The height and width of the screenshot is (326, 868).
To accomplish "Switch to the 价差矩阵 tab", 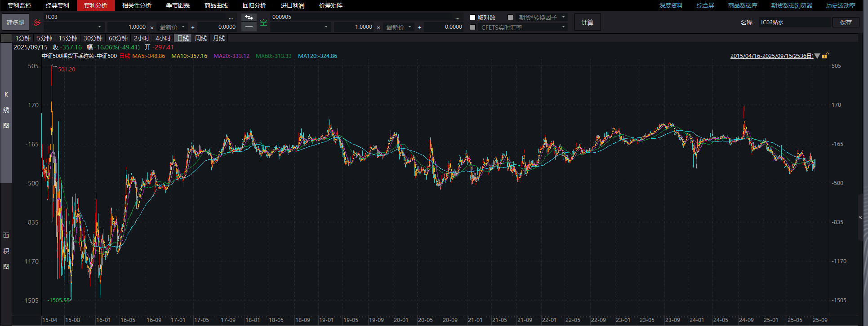I will [331, 5].
